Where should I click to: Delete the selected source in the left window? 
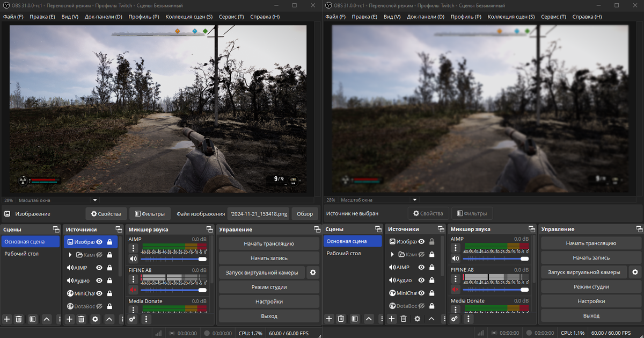(82, 319)
